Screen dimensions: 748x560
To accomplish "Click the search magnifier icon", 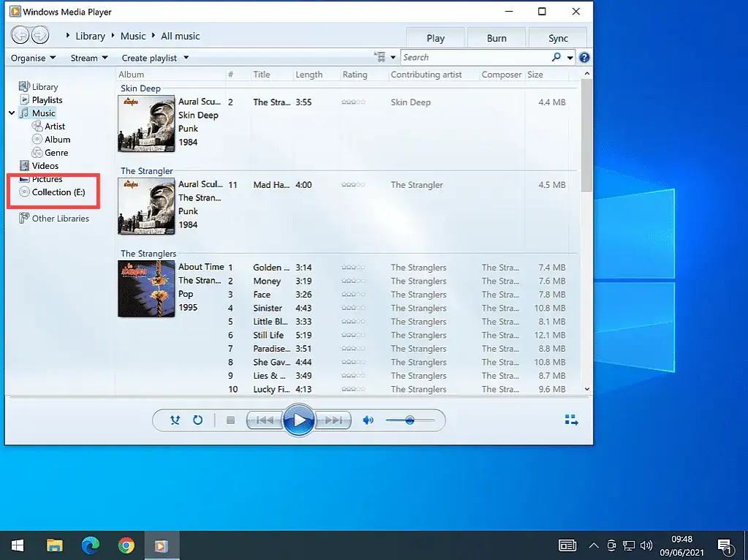I will click(556, 57).
